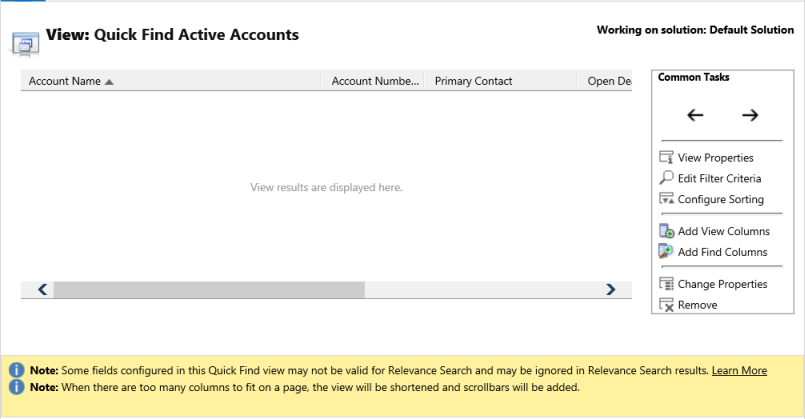Click the View Properties icon
The width and height of the screenshot is (805, 419).
click(x=667, y=157)
